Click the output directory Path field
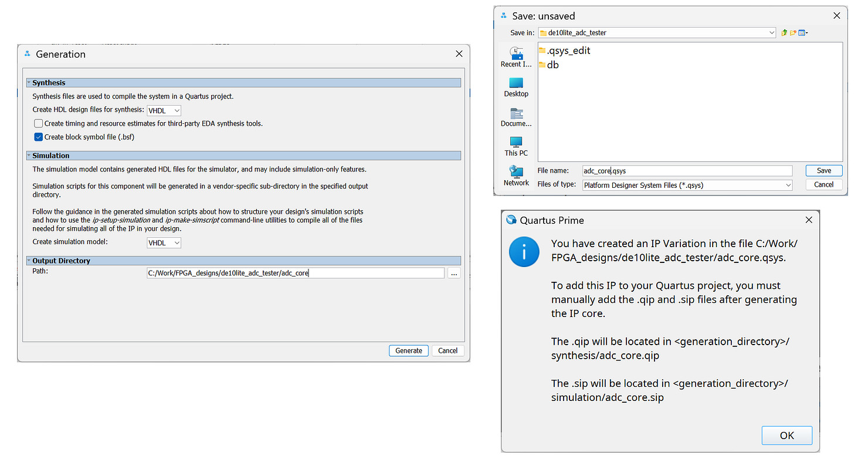 tap(295, 273)
